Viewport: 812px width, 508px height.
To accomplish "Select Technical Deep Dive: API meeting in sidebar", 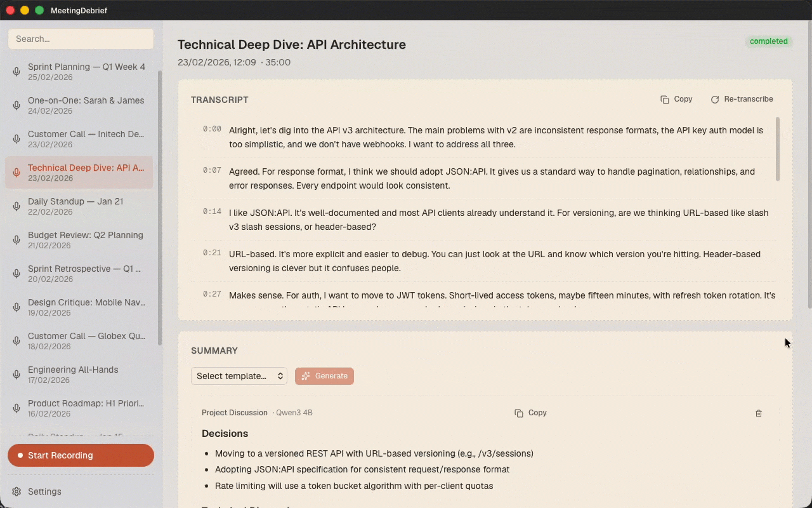I will coord(79,173).
